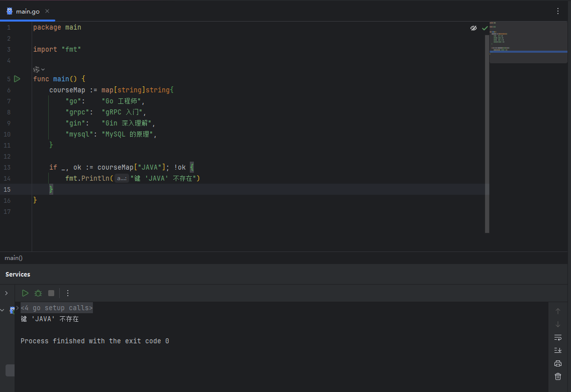Toggle soft-wrap in the console
This screenshot has width=571, height=392.
(x=557, y=337)
